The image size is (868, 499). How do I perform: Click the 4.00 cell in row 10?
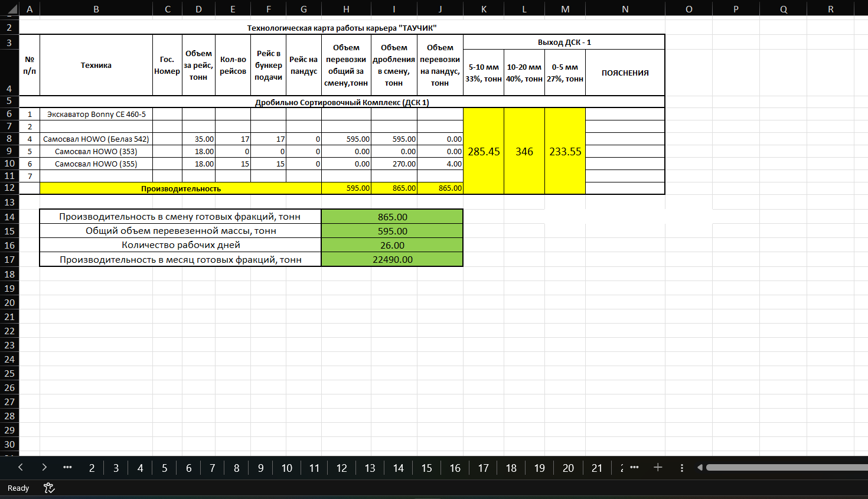click(440, 164)
